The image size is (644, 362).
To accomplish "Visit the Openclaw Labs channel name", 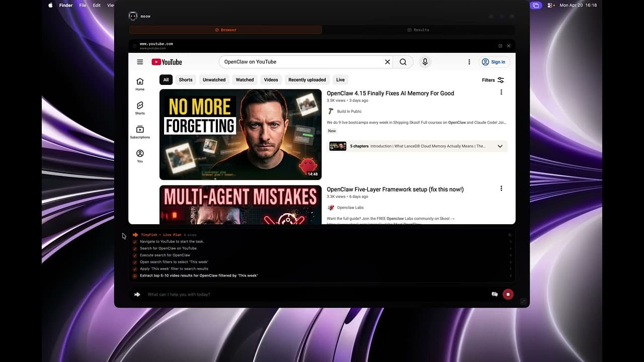I will tap(351, 207).
